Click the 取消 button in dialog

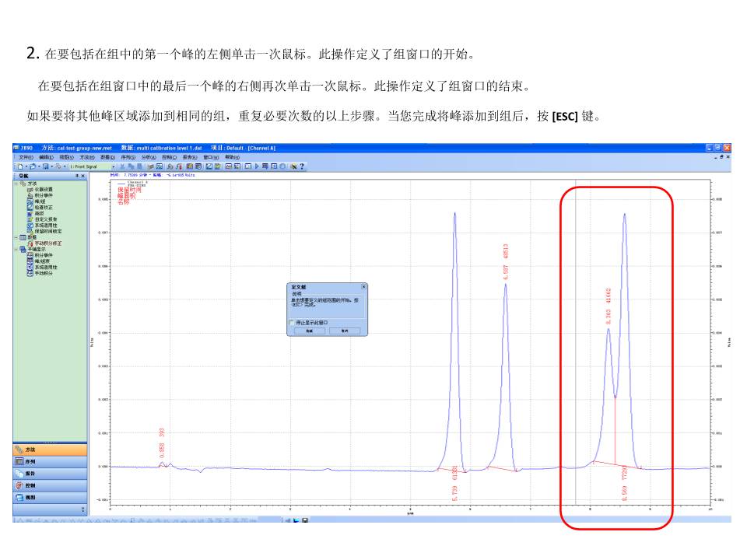coord(344,331)
